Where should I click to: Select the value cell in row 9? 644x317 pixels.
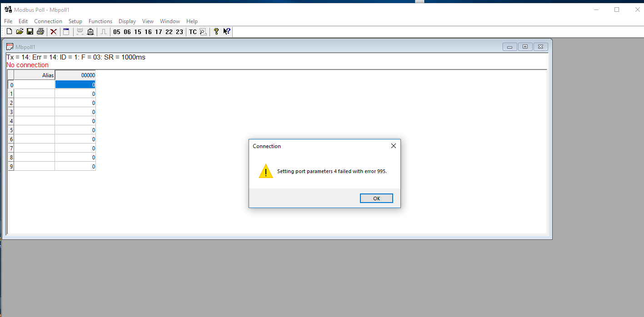pos(75,166)
